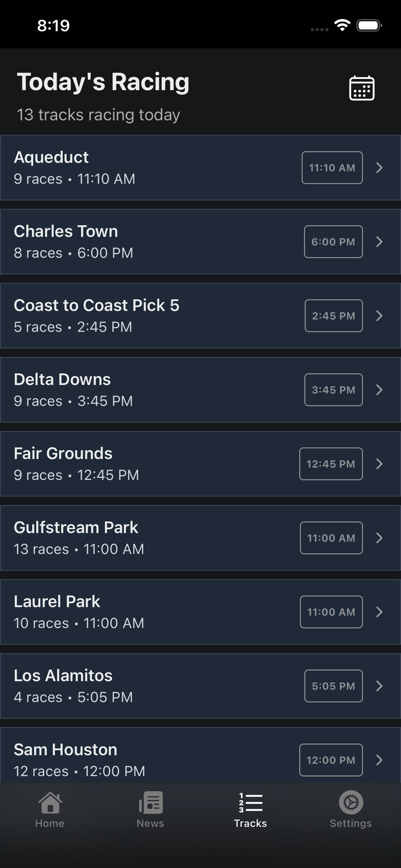401x868 pixels.
Task: Tap the 6:00 PM Charles Town button
Action: coord(333,242)
